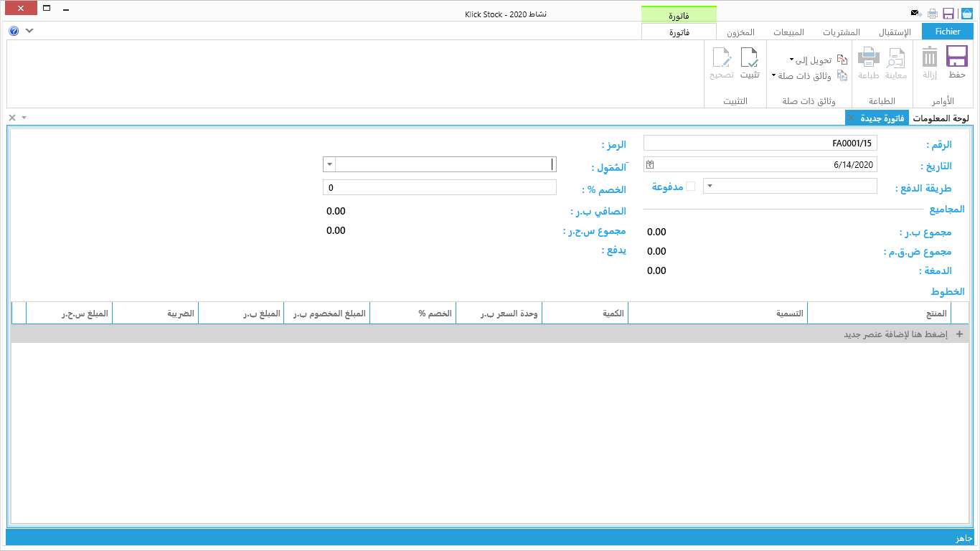Open the calendar picker in date field
This screenshot has height=551, width=980.
[650, 164]
